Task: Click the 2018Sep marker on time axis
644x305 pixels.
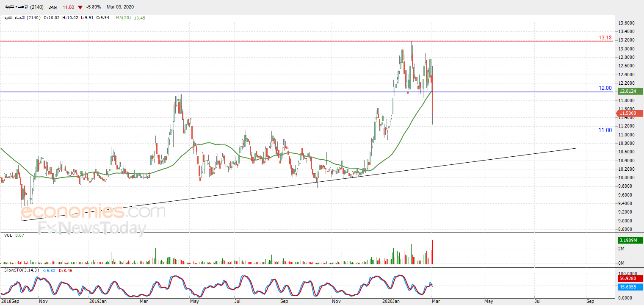Action: click(11, 301)
